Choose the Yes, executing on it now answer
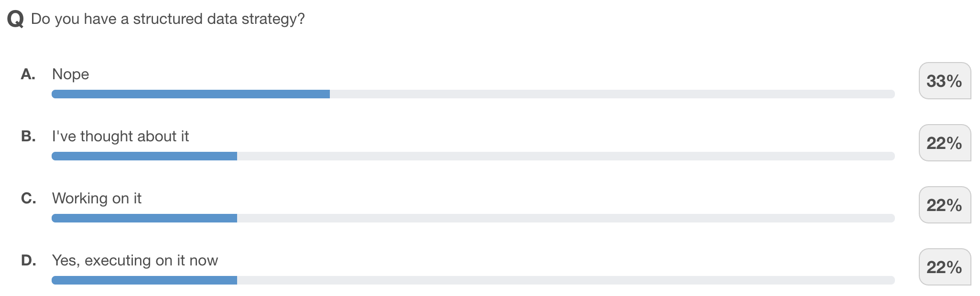Viewport: 980px width, 296px height. pos(135,261)
